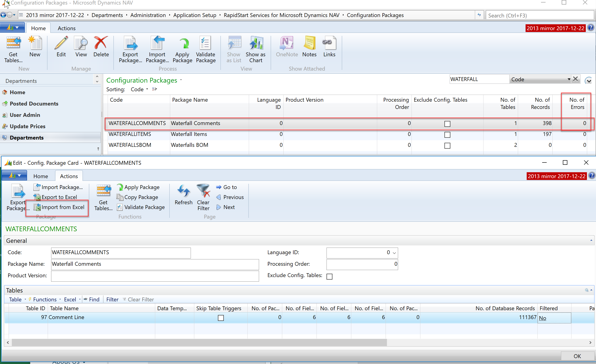Screen dimensions: 596x364
Task: Go to Next record
Action: [225, 207]
